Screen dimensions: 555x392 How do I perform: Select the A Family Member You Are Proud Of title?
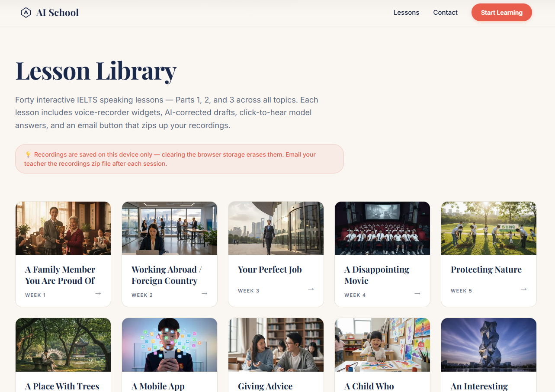[x=60, y=275]
